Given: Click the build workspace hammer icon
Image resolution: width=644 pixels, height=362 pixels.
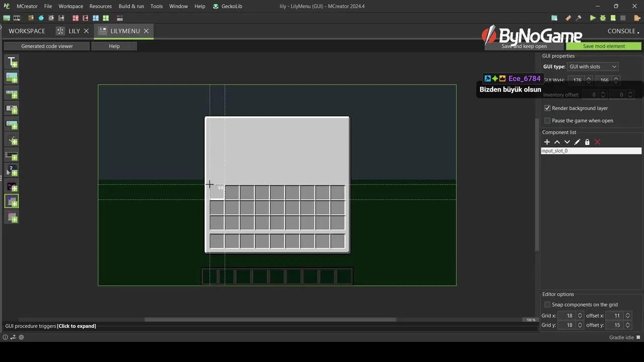Looking at the screenshot, I should tap(579, 18).
